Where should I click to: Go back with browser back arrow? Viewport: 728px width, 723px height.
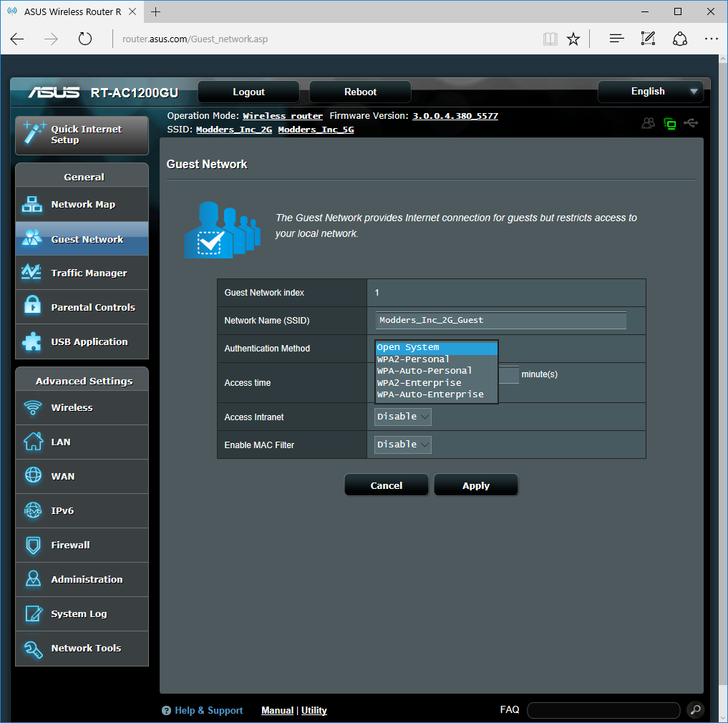click(x=17, y=39)
